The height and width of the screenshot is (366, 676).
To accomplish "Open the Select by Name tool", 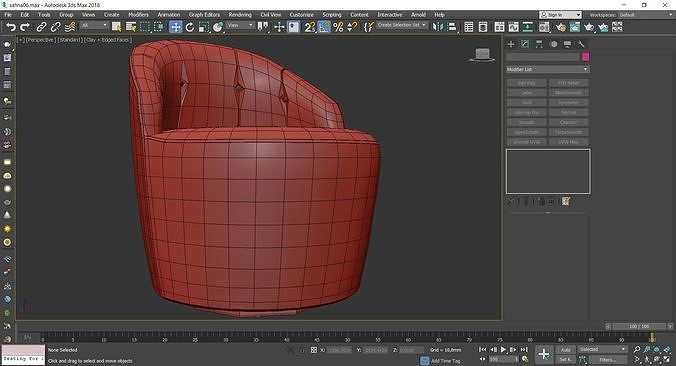I will [131, 27].
